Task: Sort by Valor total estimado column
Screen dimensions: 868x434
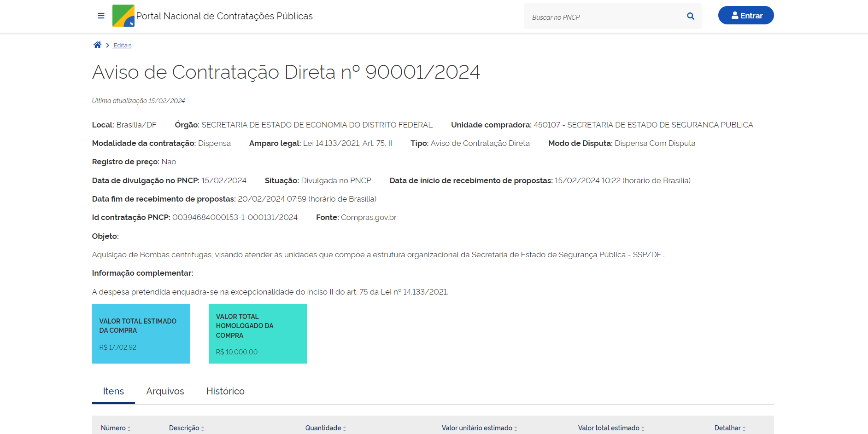Action: pyautogui.click(x=611, y=428)
